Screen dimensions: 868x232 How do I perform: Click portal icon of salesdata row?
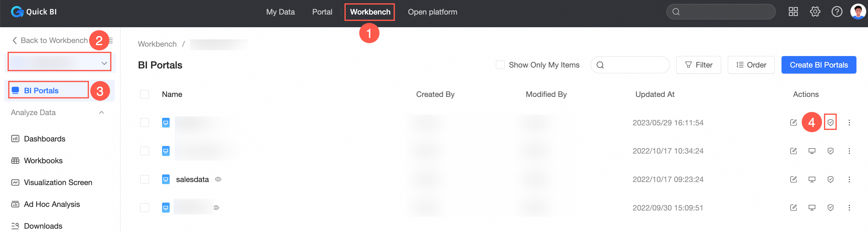(166, 180)
